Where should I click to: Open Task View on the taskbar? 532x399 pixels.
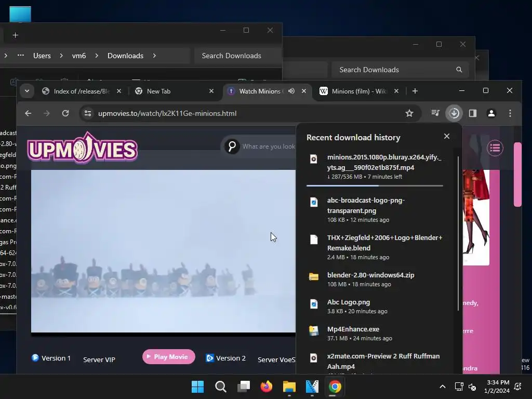(x=244, y=387)
